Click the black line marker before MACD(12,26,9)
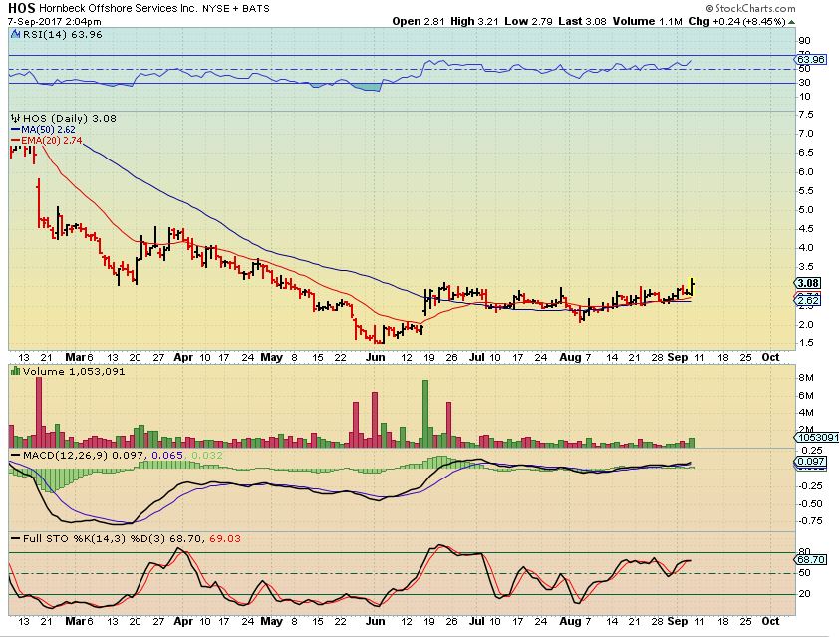The height and width of the screenshot is (637, 840). pos(16,456)
